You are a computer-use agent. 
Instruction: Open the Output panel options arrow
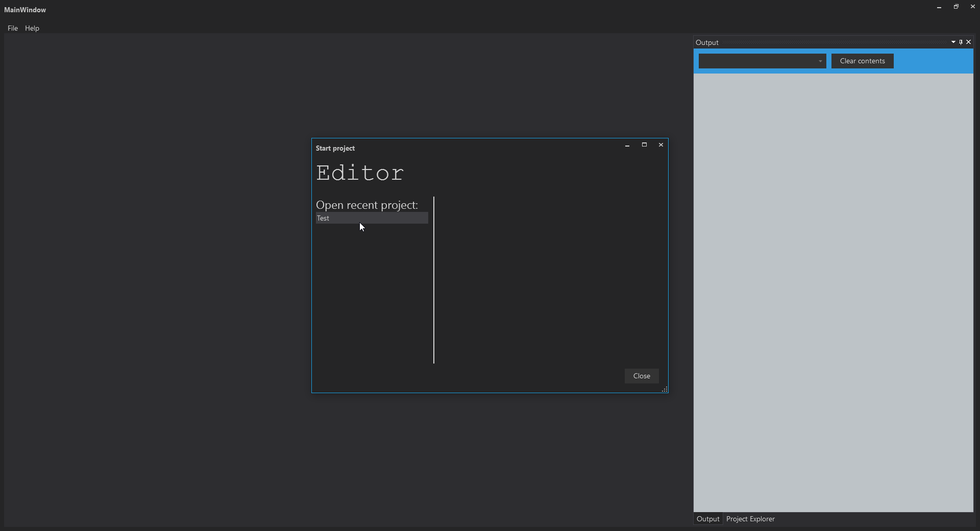tap(953, 42)
